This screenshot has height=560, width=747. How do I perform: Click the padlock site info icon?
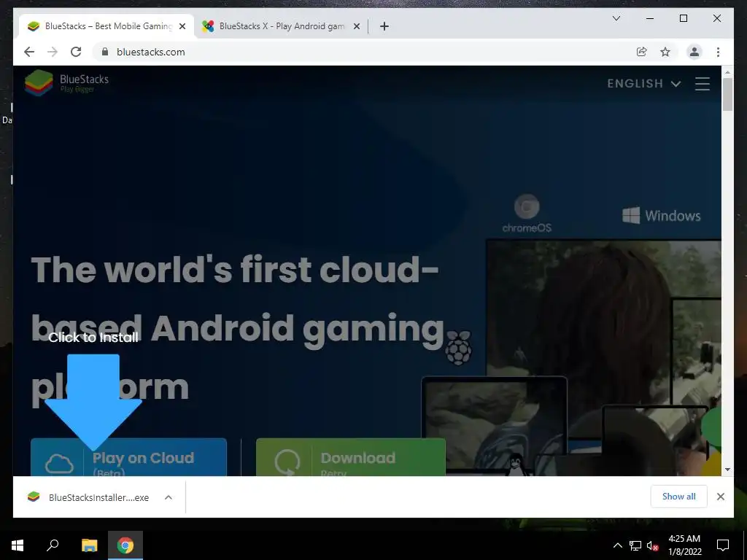[105, 52]
